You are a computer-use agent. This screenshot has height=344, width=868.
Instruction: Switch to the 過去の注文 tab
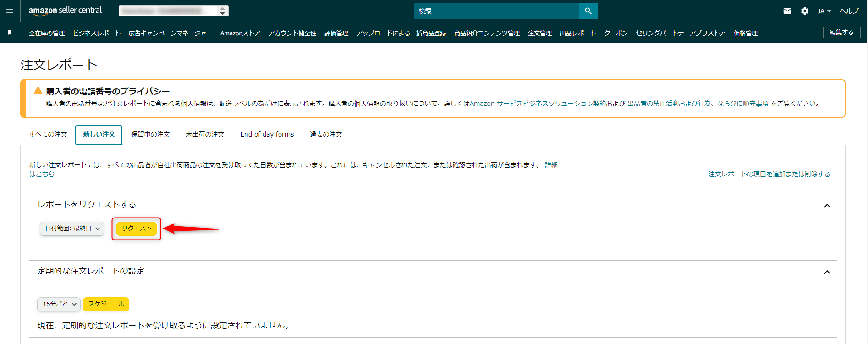point(326,134)
